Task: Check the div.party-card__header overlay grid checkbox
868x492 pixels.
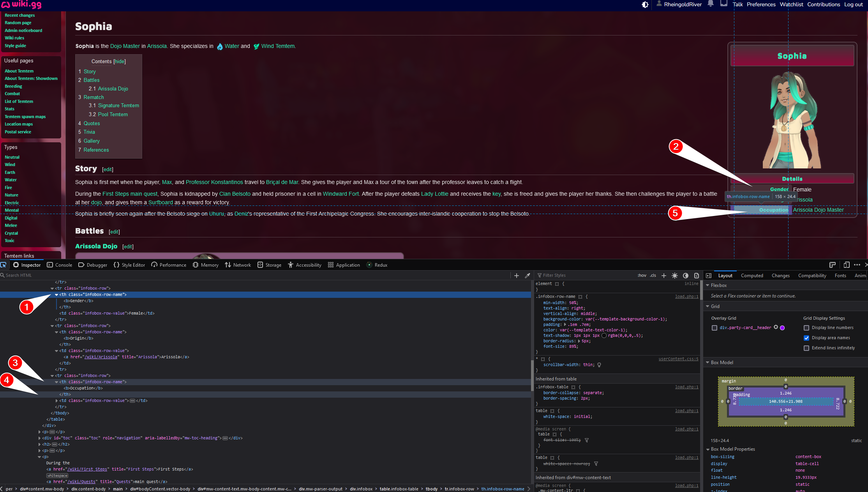Action: click(715, 328)
